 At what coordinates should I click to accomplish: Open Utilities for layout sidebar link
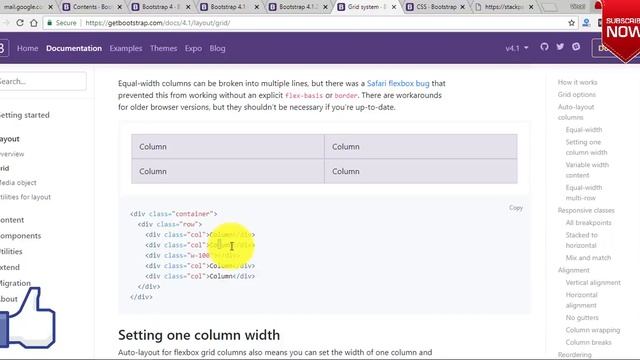(x=25, y=197)
